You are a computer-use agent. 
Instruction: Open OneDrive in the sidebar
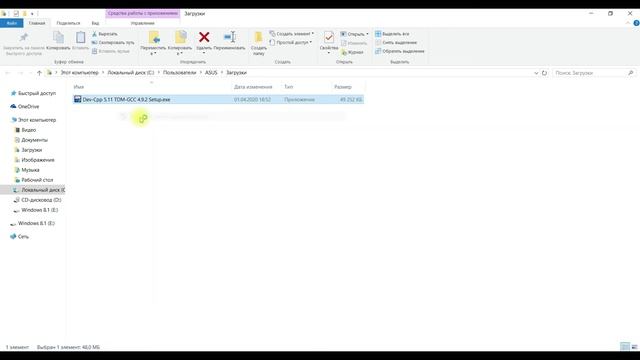[24, 107]
